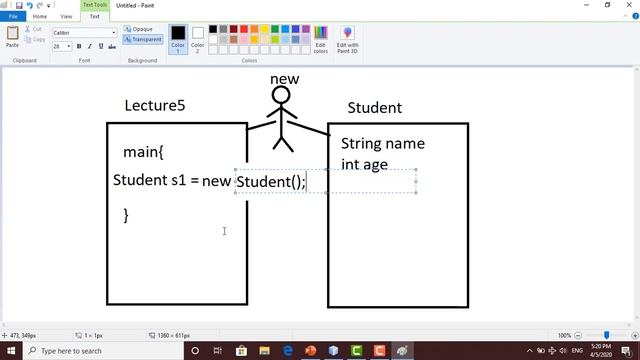Select Color 2 background box
This screenshot has width=640, height=360.
point(198,39)
